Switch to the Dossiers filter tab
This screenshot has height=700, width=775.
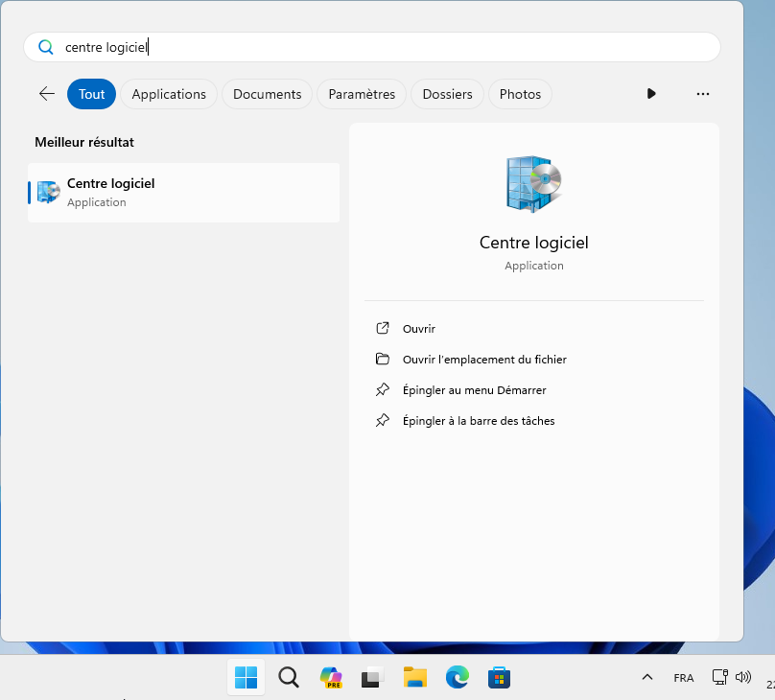tap(447, 94)
